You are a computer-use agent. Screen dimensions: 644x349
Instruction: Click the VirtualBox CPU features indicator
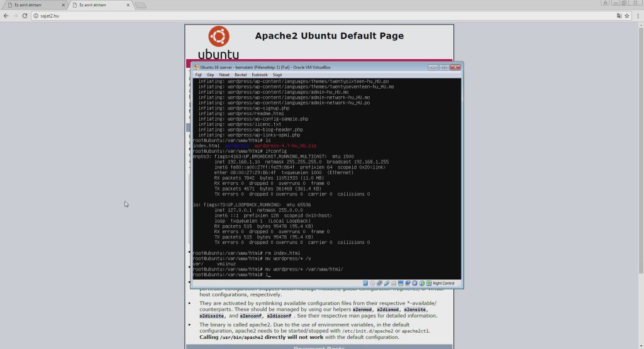tap(414, 284)
